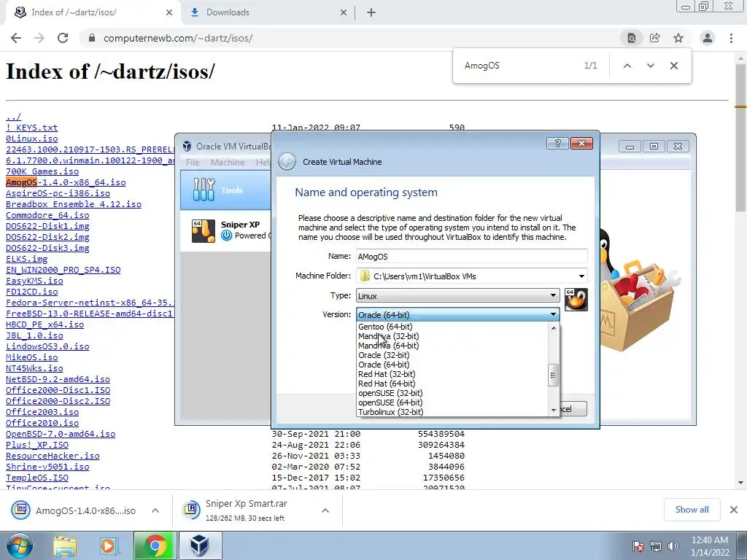747x560 pixels.
Task: Switch to VirtualBox taskbar button
Action: [x=200, y=545]
